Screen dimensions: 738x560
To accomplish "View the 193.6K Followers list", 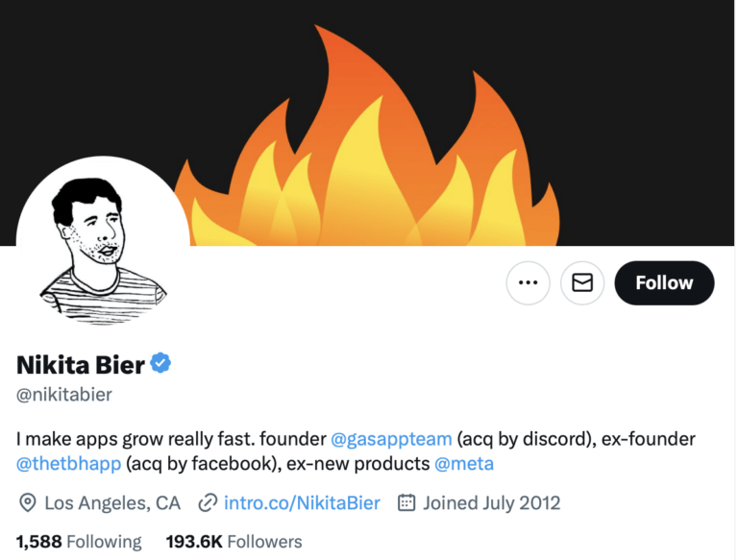I will click(x=234, y=542).
